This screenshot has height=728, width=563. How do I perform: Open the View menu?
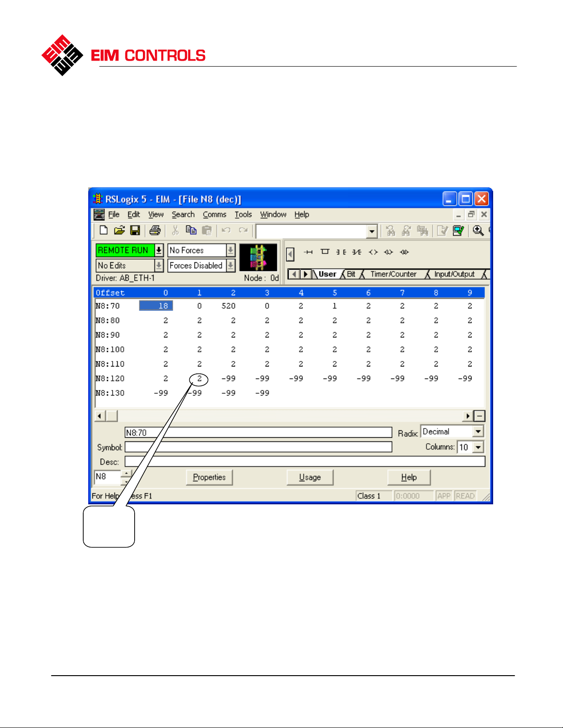(x=156, y=214)
